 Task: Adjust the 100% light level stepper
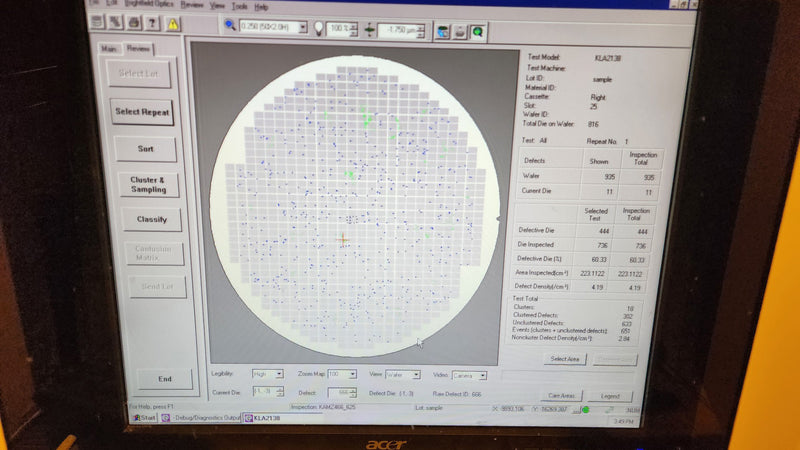[353, 29]
